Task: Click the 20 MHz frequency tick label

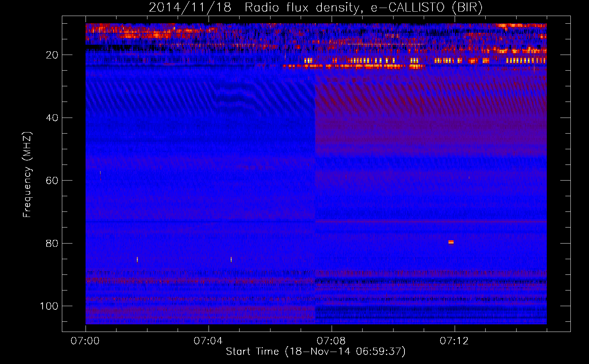Action: (52, 55)
